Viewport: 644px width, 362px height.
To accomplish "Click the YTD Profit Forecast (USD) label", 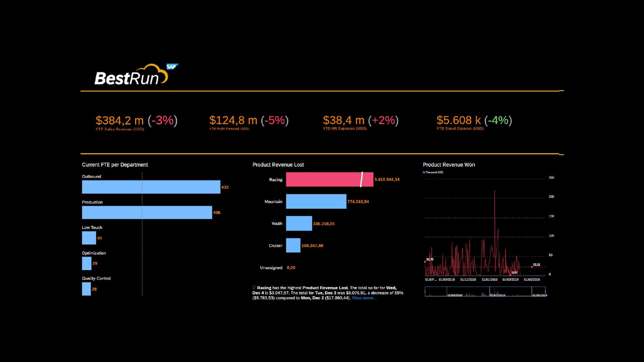I will tap(229, 129).
